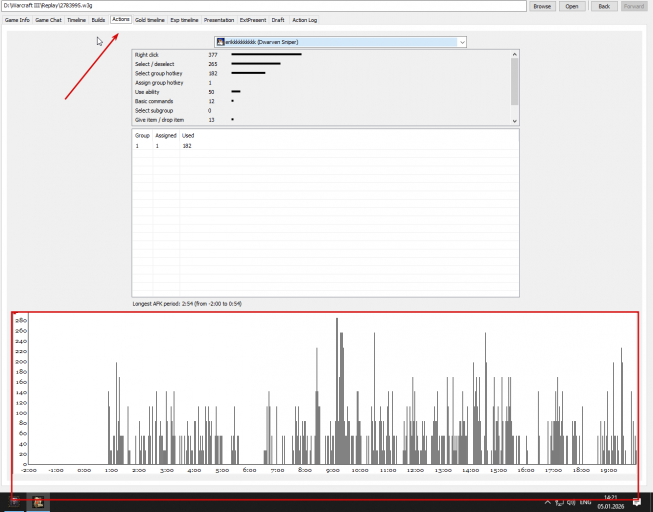
Task: Select the Basic commands row
Action: tap(321, 101)
